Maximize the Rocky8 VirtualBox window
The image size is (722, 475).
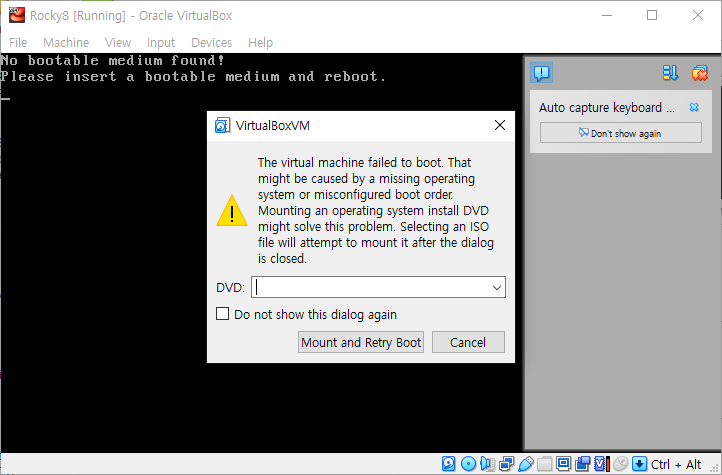652,15
